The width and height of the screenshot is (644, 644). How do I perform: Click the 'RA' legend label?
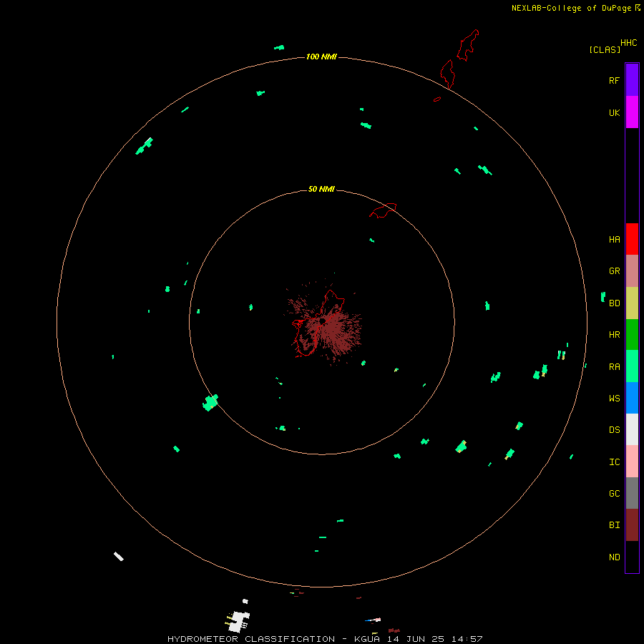coord(614,367)
